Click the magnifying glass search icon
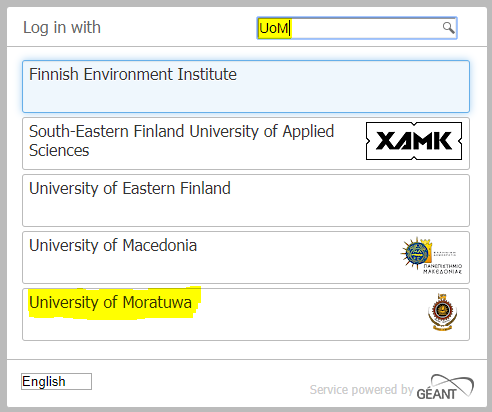 [449, 28]
